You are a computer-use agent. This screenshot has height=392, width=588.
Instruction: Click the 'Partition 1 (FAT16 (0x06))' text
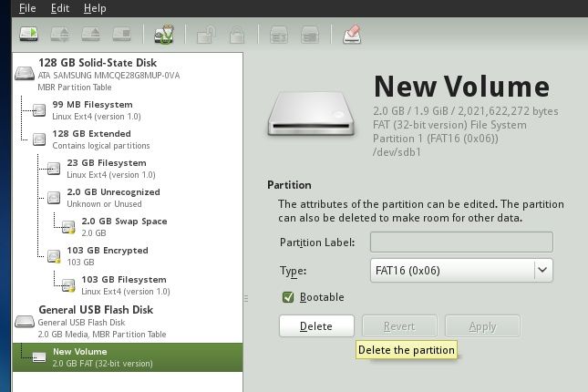436,139
